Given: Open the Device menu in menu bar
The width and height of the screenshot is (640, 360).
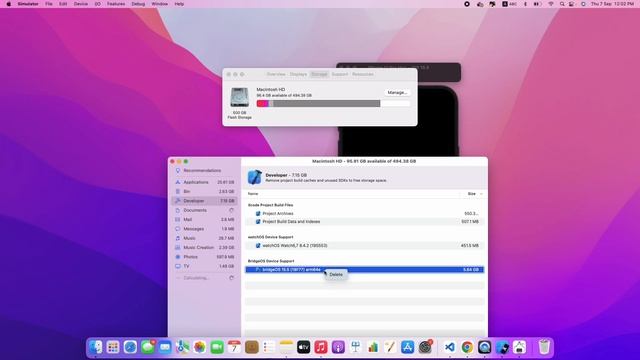Looking at the screenshot, I should tap(80, 4).
